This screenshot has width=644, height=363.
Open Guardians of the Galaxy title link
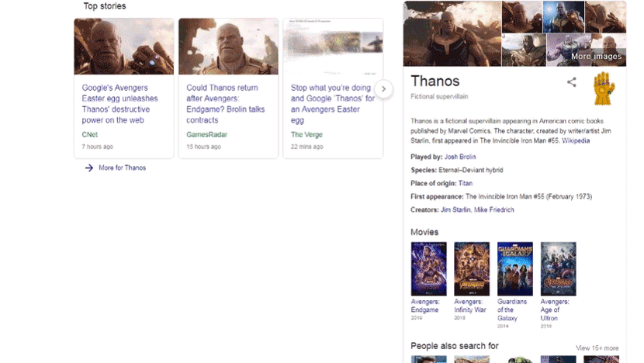[x=512, y=309]
